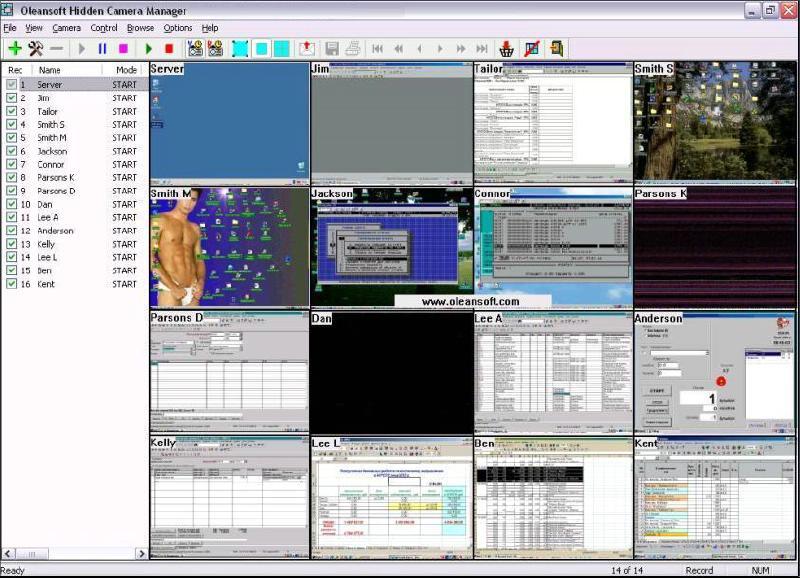Click the exit door icon in toolbar
Viewport: 800px width, 578px height.
click(556, 48)
